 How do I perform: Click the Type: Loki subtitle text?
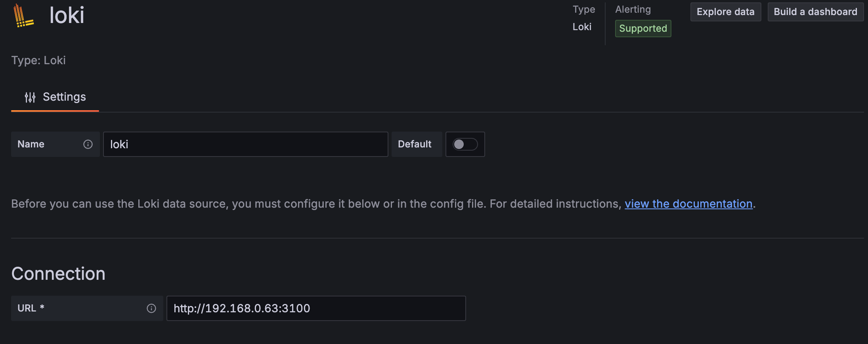(38, 60)
